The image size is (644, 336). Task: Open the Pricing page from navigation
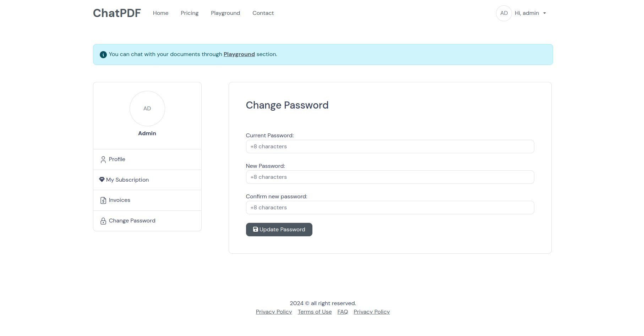[190, 13]
